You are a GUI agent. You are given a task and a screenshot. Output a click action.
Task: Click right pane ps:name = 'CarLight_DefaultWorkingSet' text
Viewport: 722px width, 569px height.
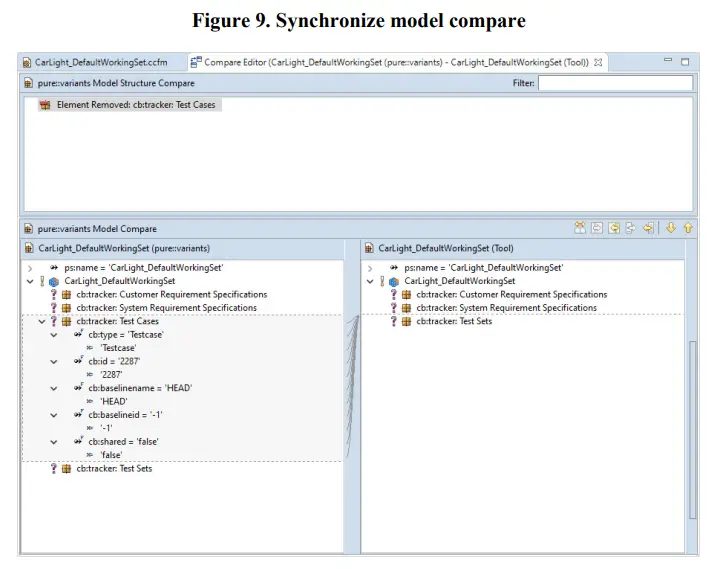coord(483,268)
